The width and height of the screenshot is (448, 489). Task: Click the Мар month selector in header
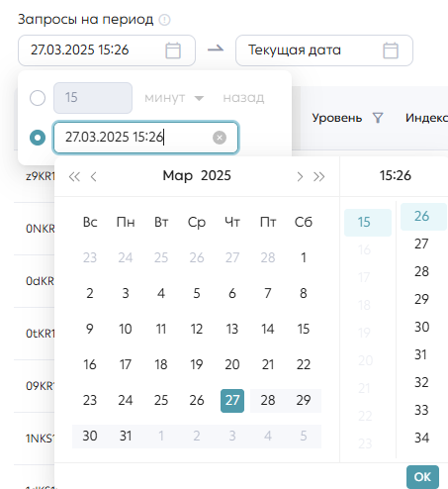pyautogui.click(x=178, y=175)
